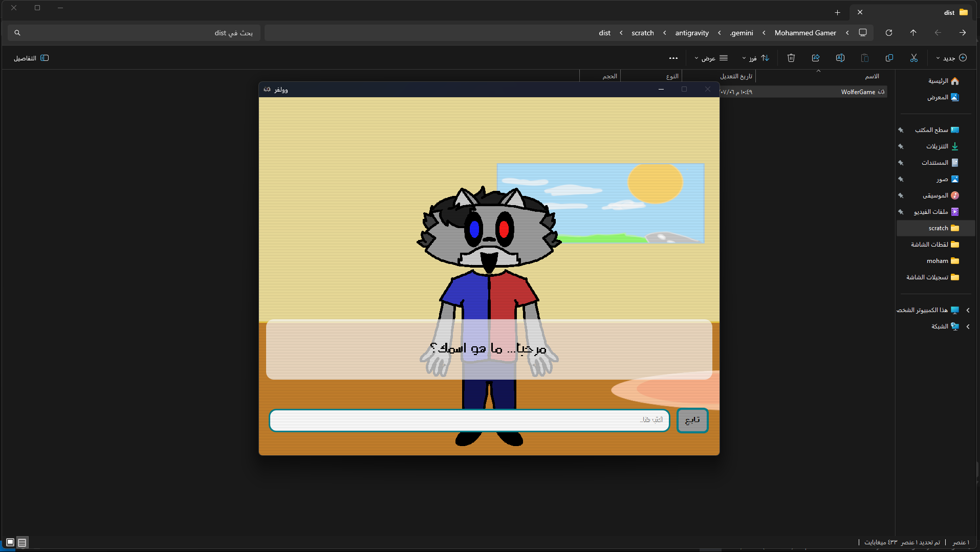Click the Paste icon in Explorer toolbar
Screen dimensions: 980x552
point(865,58)
